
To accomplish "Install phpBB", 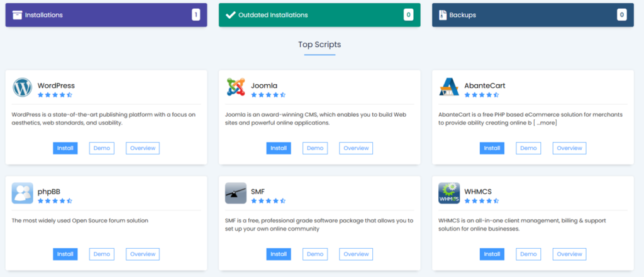I will [65, 254].
